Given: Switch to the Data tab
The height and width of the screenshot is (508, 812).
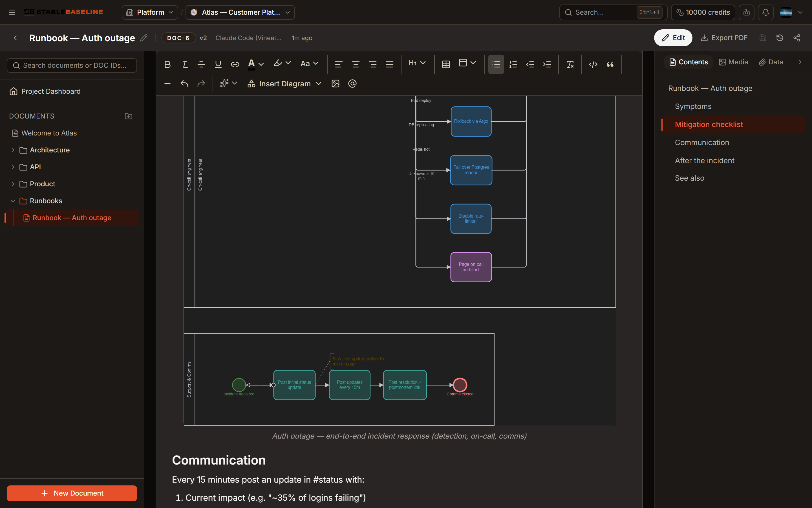Looking at the screenshot, I should click(771, 62).
